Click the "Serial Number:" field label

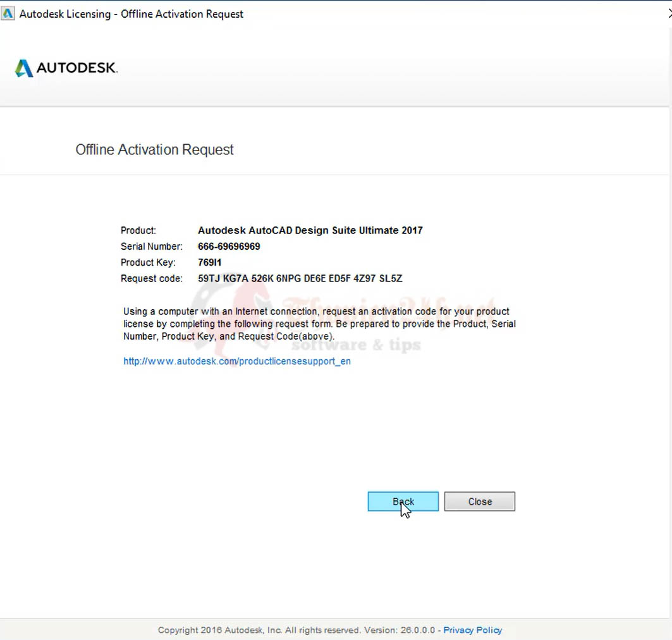pyautogui.click(x=151, y=247)
